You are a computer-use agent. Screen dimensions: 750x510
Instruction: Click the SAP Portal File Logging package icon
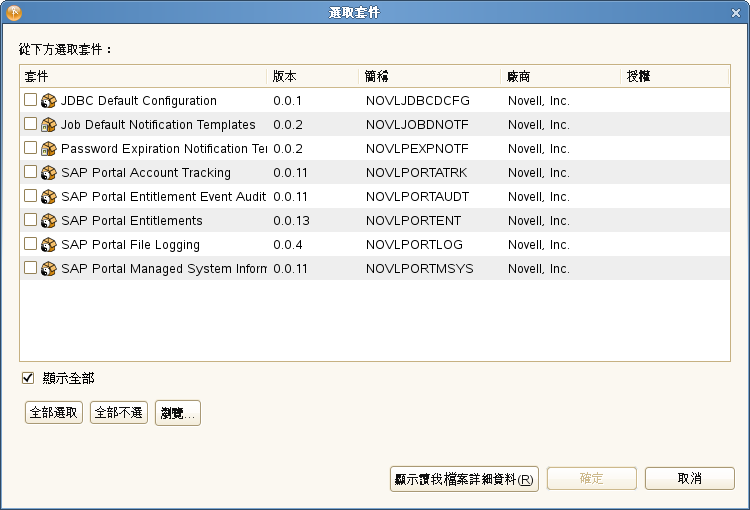(48, 244)
